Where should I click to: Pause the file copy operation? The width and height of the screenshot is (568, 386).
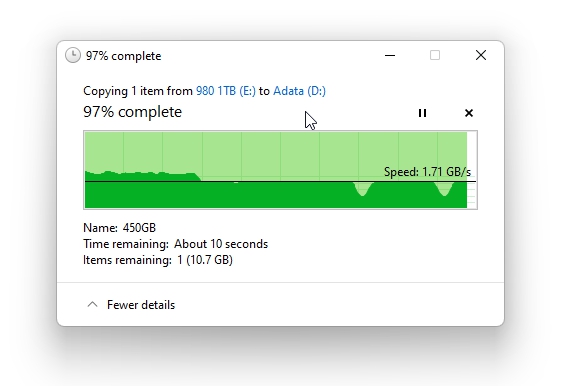422,113
